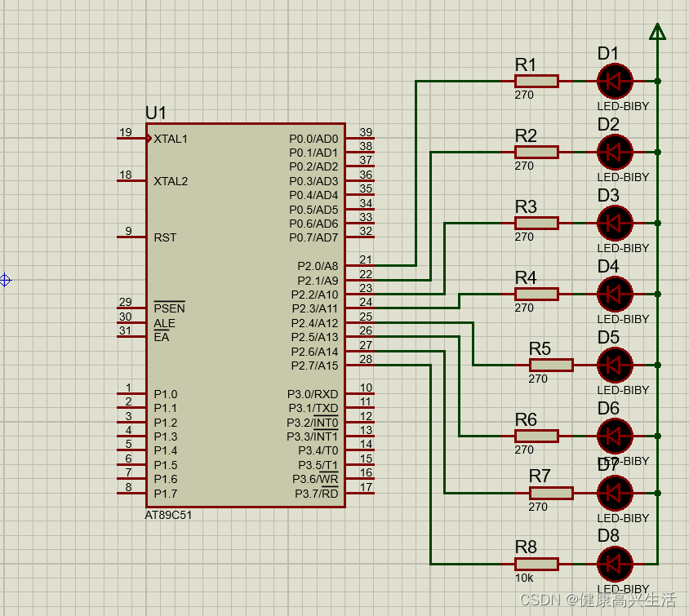The width and height of the screenshot is (689, 616).
Task: Select resistor R1 body
Action: tap(536, 82)
